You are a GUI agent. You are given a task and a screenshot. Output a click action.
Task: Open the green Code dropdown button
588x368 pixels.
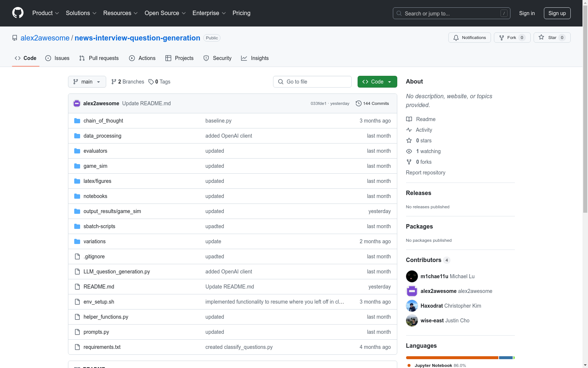[377, 82]
